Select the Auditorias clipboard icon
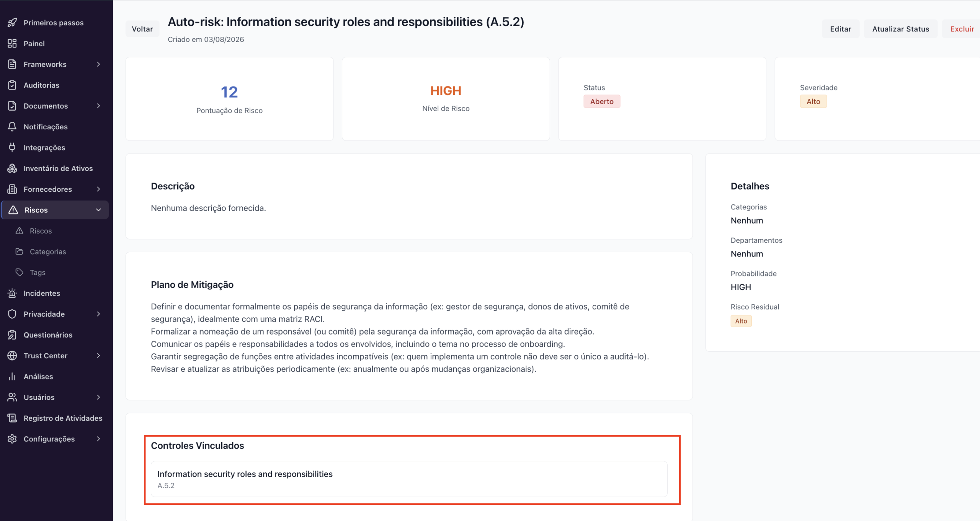The width and height of the screenshot is (980, 521). [12, 85]
